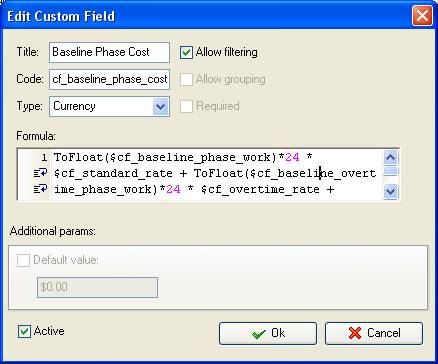Viewport: 438px width, 364px height.
Task: Close the Edit Custom Field dialog
Action: [x=422, y=16]
